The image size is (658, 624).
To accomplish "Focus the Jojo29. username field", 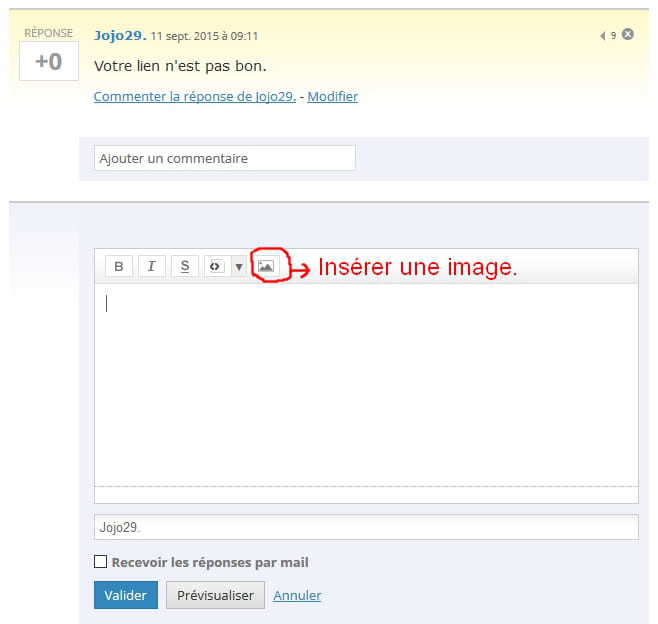I will pyautogui.click(x=366, y=527).
